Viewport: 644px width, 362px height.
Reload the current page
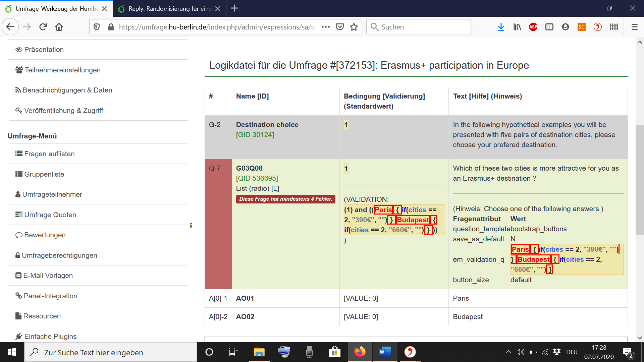(43, 27)
